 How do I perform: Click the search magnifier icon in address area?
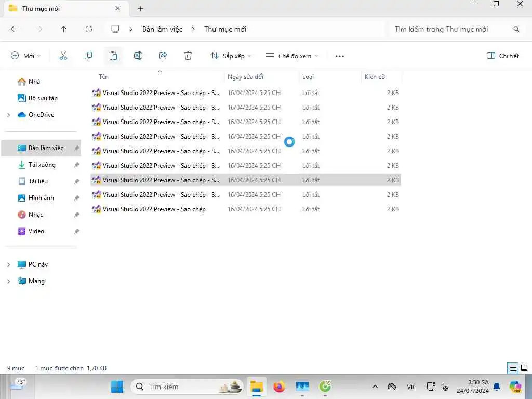point(516,29)
